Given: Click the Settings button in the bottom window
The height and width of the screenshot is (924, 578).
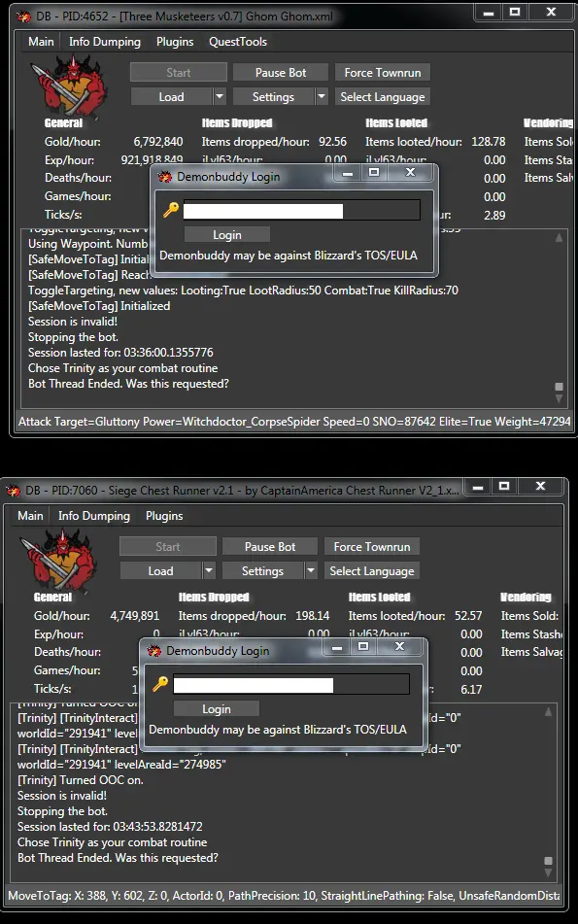Looking at the screenshot, I should coord(263,571).
